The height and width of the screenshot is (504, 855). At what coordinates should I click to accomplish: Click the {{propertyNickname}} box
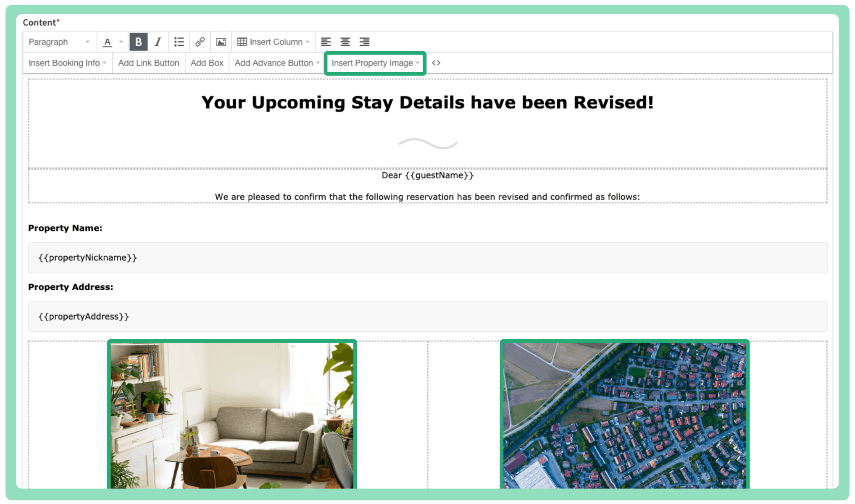428,257
